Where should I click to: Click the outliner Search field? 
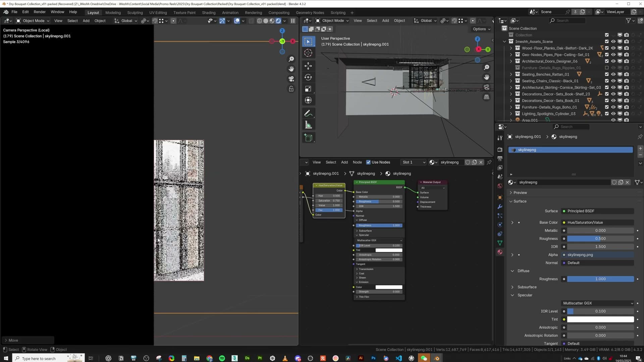[567, 21]
